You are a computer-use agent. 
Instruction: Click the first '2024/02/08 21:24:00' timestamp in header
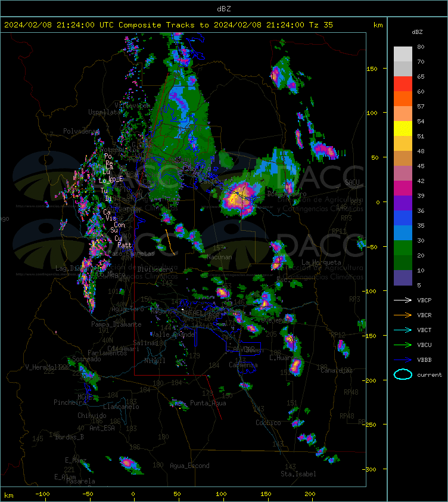point(49,25)
